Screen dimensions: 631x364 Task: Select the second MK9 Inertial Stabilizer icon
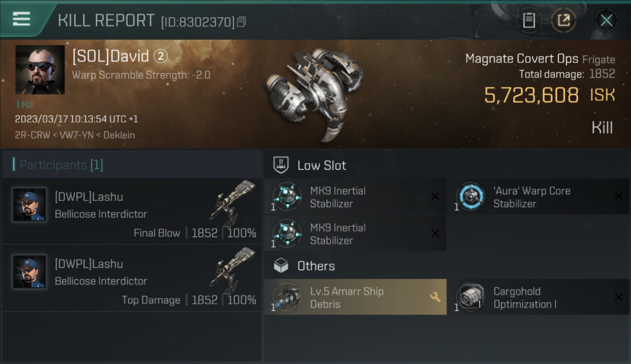(287, 233)
